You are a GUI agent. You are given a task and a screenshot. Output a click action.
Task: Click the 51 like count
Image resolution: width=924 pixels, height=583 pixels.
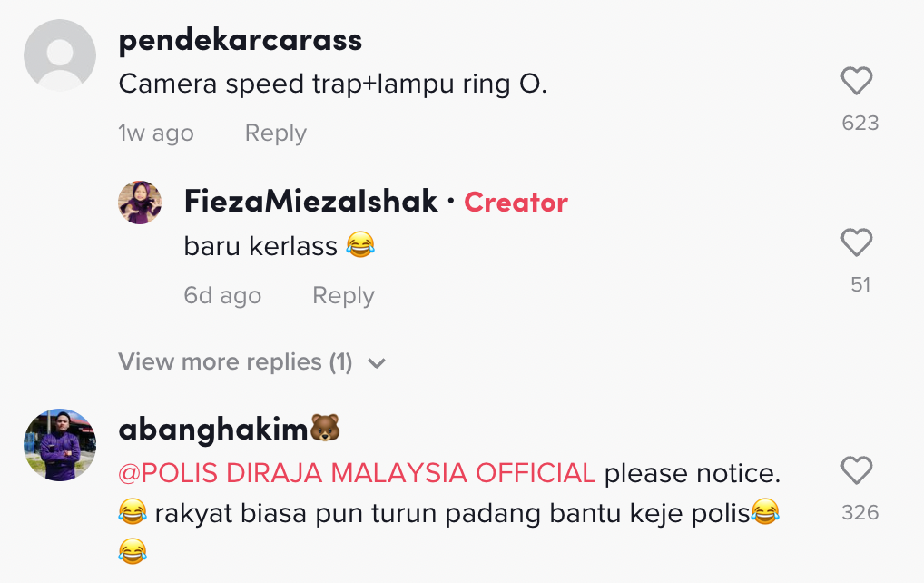tap(860, 285)
